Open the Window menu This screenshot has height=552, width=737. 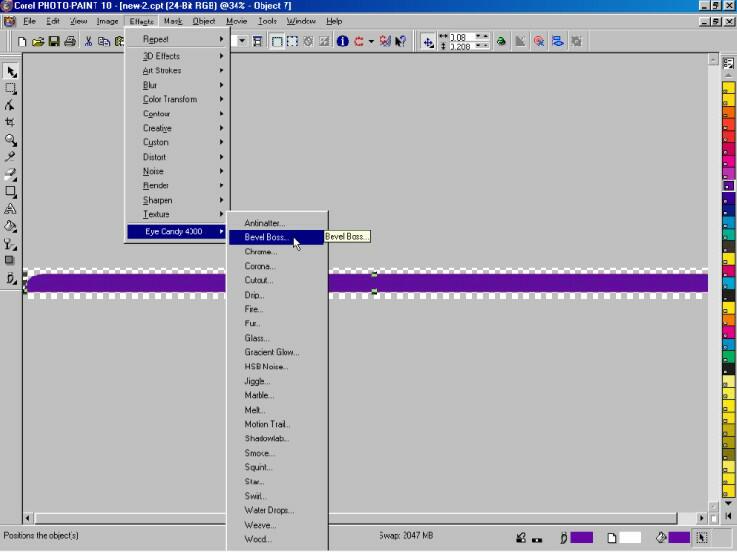pos(301,21)
